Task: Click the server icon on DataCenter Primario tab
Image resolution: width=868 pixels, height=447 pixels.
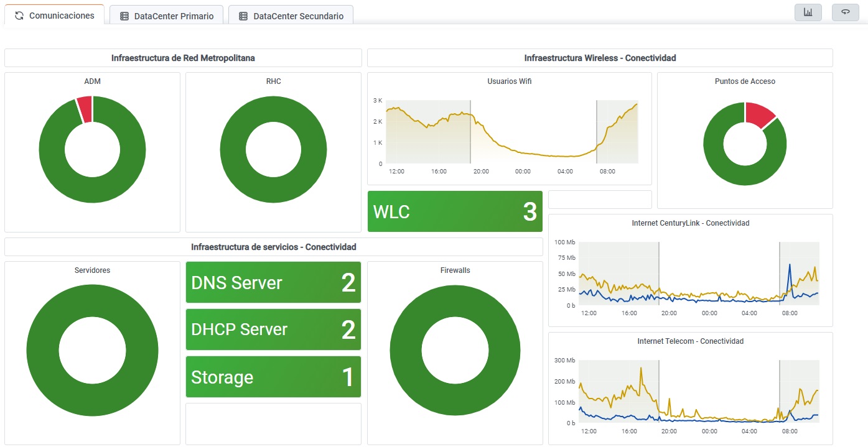Action: (124, 16)
